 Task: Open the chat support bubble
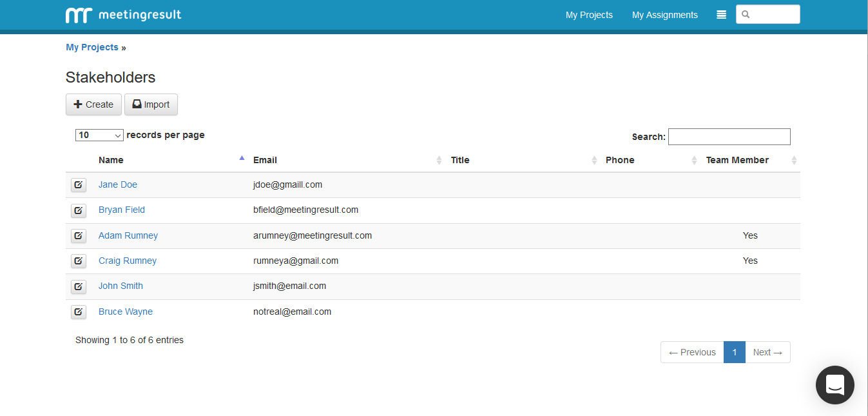pyautogui.click(x=834, y=385)
